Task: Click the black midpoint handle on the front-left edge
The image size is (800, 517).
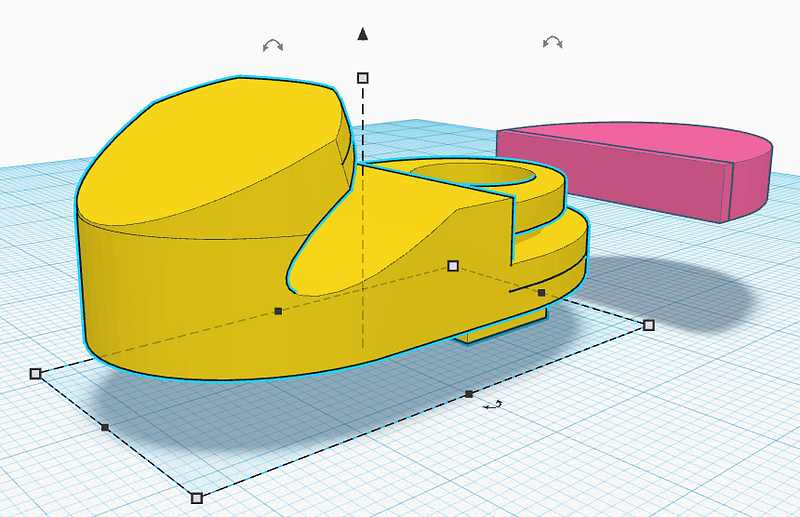Action: tap(105, 427)
